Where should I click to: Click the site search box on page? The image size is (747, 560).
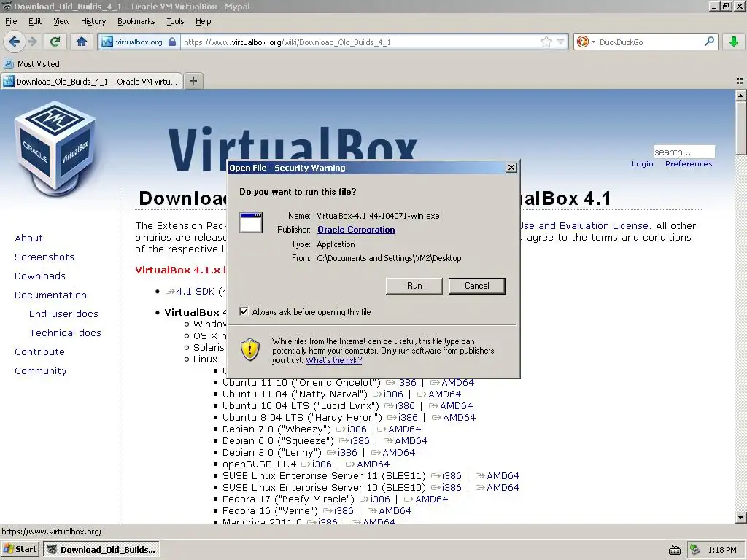(684, 152)
